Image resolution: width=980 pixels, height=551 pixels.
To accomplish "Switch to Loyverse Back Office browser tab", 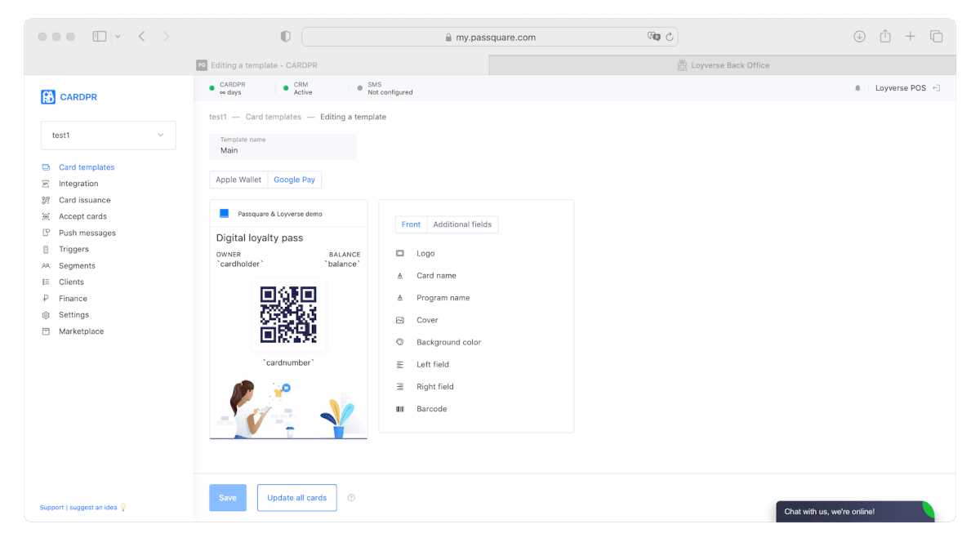I will [723, 65].
